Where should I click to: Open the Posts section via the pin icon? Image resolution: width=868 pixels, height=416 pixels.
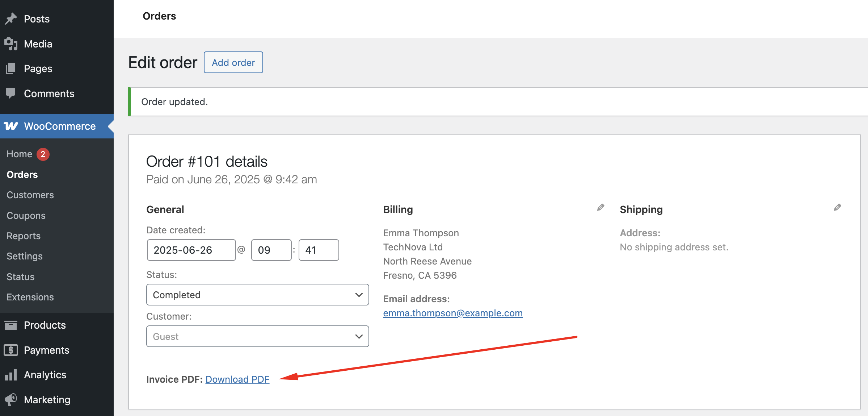[11, 18]
